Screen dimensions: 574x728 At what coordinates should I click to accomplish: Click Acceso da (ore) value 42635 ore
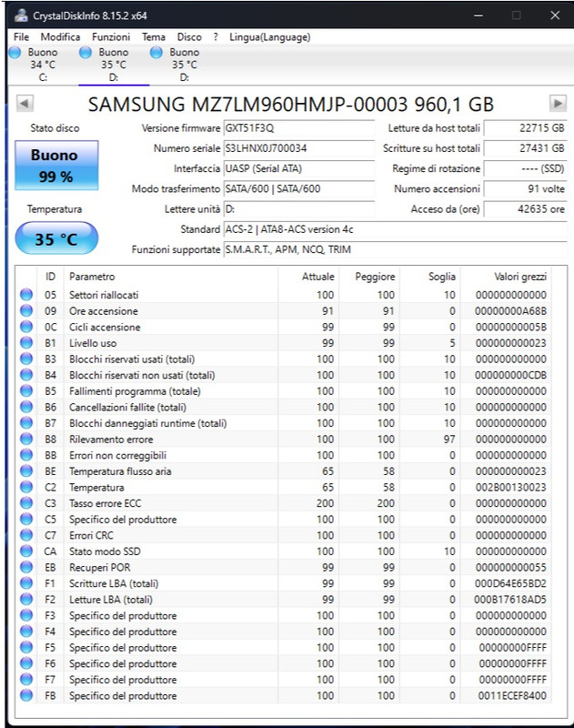coord(525,209)
